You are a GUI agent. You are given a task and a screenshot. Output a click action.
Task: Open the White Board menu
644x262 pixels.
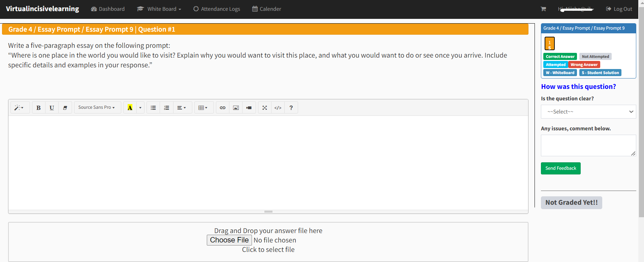159,9
